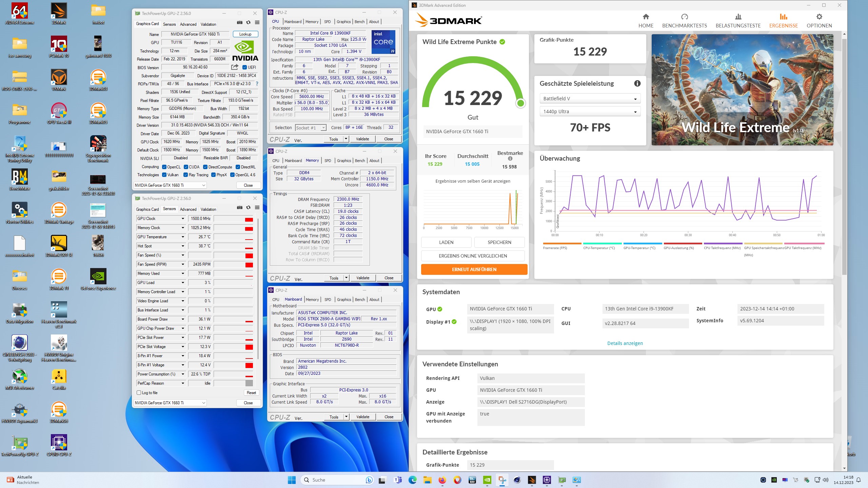
Task: Open the Graphics tab in bottom CPU-Z window
Action: pyautogui.click(x=344, y=300)
